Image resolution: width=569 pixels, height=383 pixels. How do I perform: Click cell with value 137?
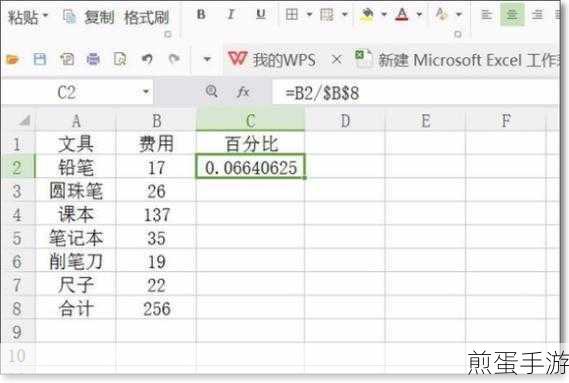[x=156, y=214]
